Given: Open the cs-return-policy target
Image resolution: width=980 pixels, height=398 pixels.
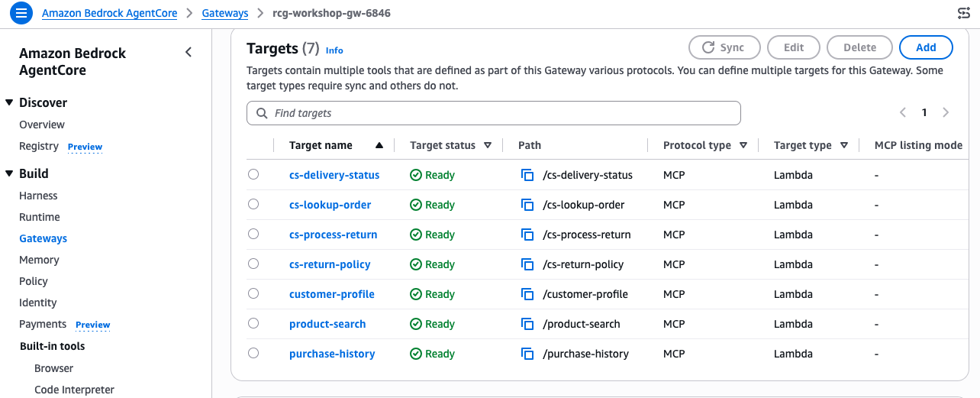Looking at the screenshot, I should pyautogui.click(x=330, y=264).
